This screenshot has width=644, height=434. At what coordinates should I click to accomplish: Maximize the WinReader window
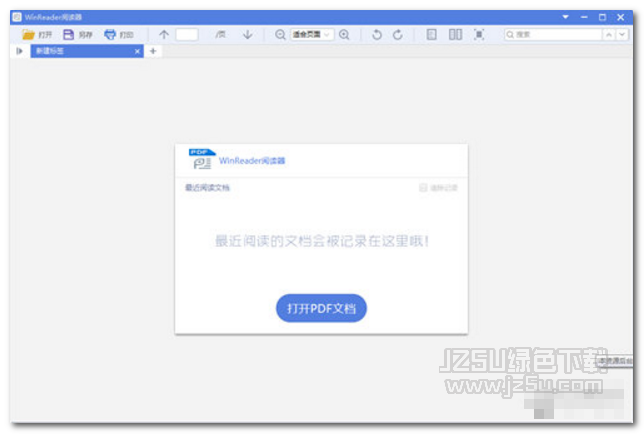point(602,17)
